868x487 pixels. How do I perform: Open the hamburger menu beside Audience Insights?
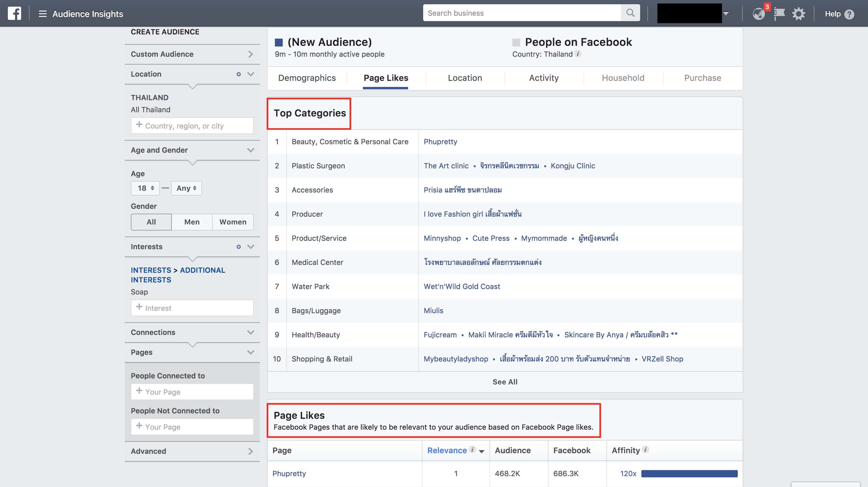tap(42, 14)
